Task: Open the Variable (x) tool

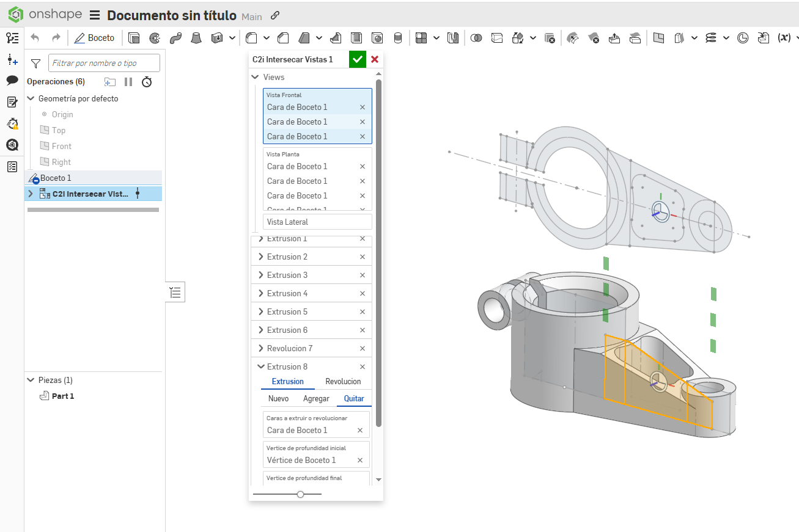Action: pyautogui.click(x=784, y=38)
